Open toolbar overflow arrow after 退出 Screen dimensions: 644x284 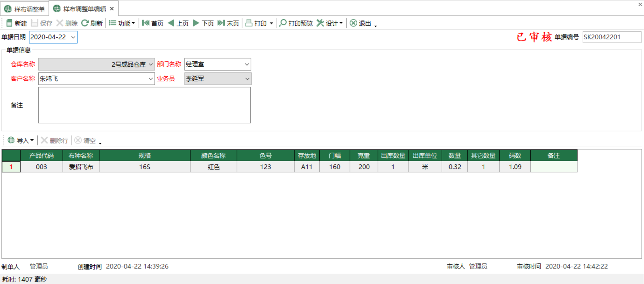[376, 26]
